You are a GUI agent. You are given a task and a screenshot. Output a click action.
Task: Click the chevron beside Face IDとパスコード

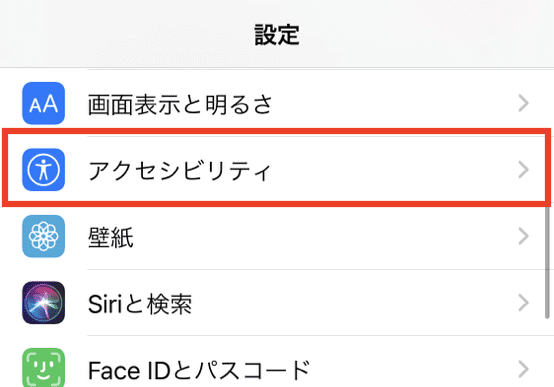pos(524,369)
